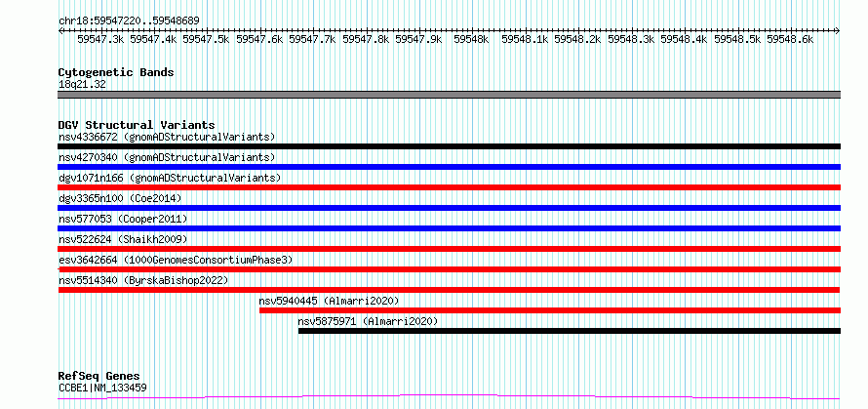
Task: Click the chr18:59547220..59548689 coordinate label
Action: click(x=129, y=20)
